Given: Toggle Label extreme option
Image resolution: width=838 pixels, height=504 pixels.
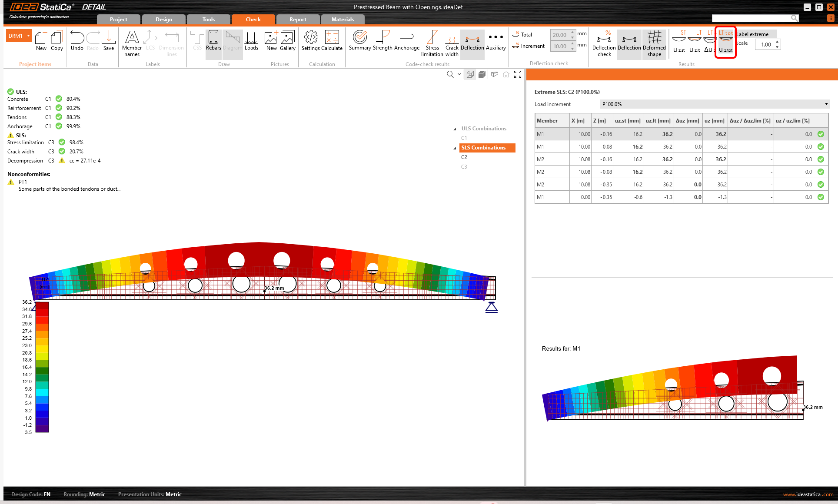Looking at the screenshot, I should [x=753, y=34].
